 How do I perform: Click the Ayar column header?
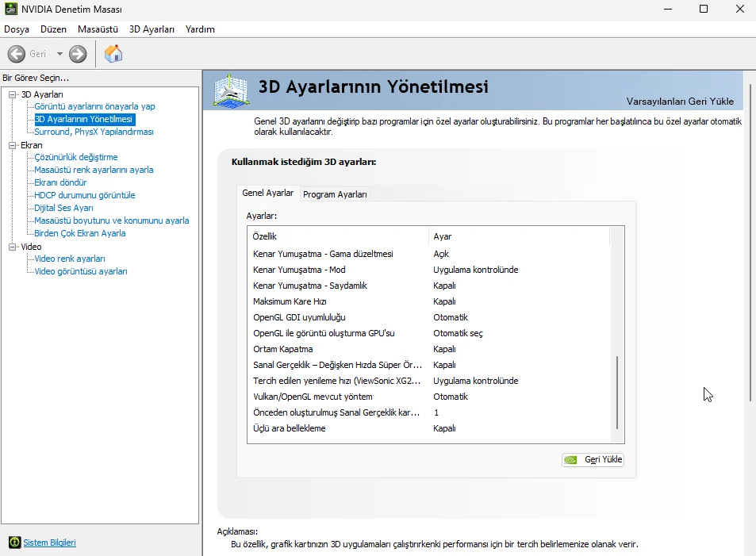[x=520, y=236]
